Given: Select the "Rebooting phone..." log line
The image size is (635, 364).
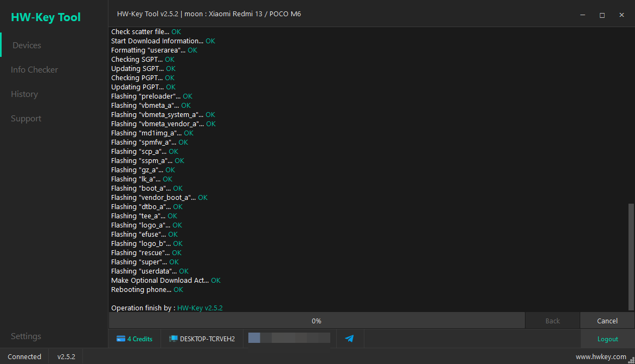Looking at the screenshot, I should click(x=147, y=290).
